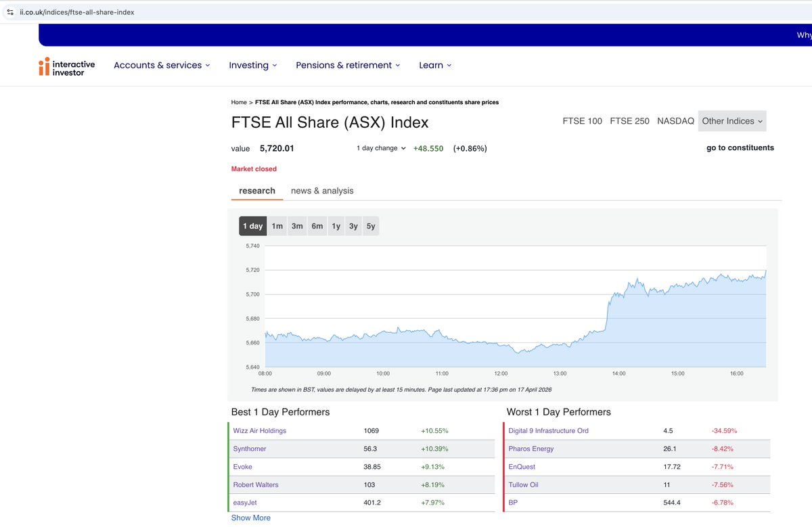
Task: Click the FTSE All Share (ASX) Index heading
Action: tap(330, 122)
